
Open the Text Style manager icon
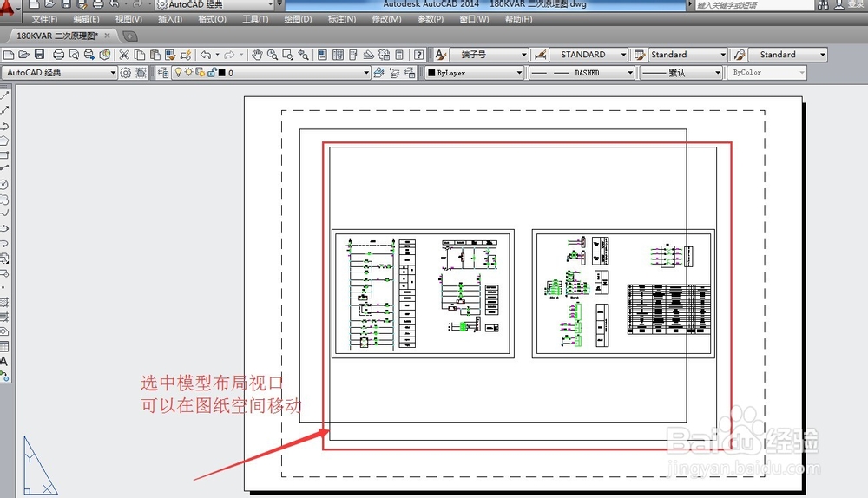(x=440, y=55)
